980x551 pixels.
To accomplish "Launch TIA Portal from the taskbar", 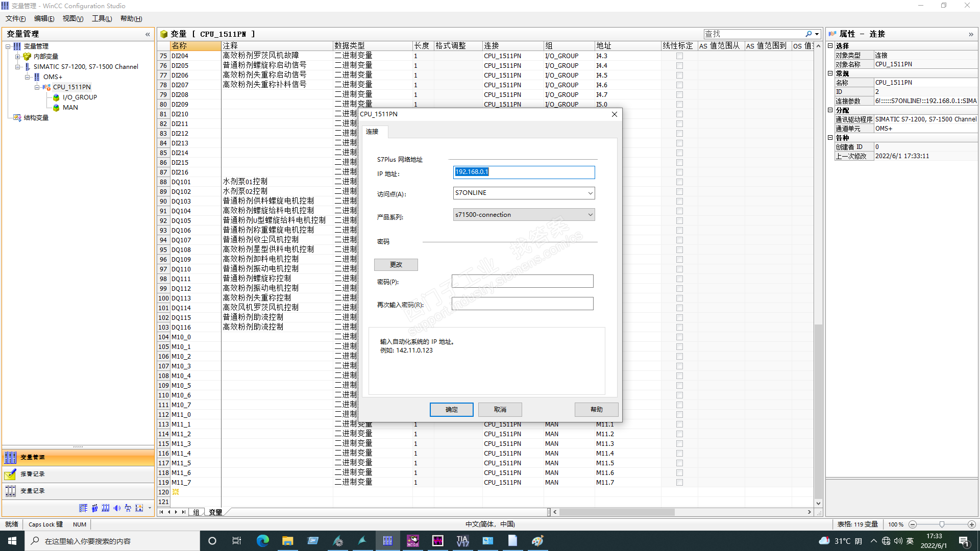I will 462,541.
